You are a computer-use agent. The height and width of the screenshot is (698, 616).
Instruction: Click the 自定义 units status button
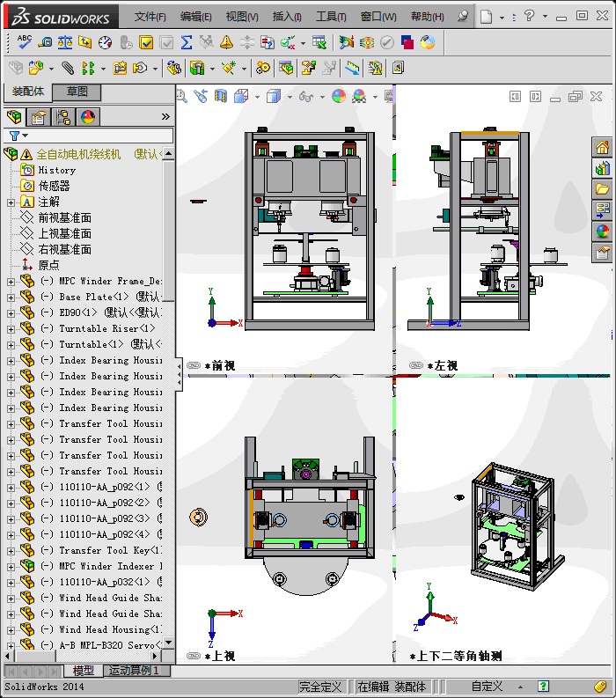pyautogui.click(x=487, y=687)
